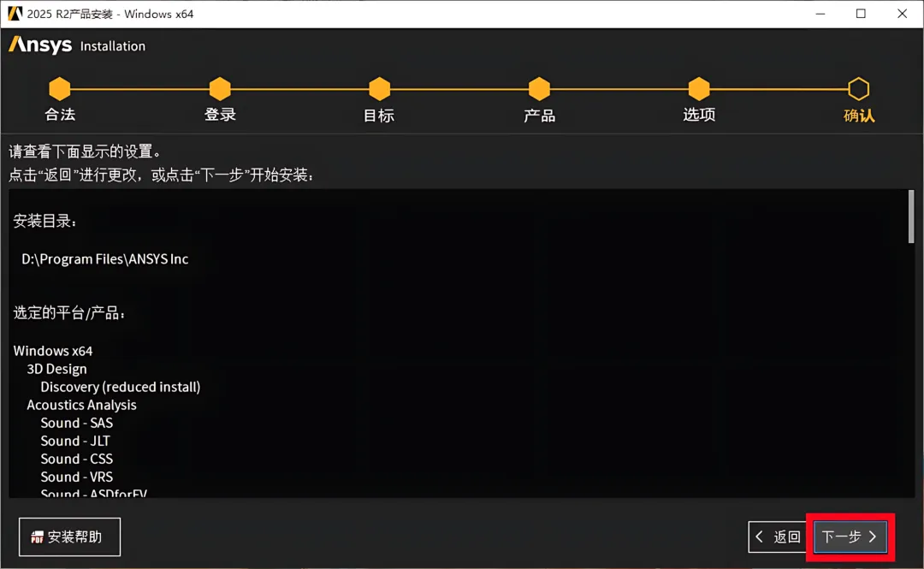Click the 下一步 next button
The image size is (924, 569).
point(850,536)
